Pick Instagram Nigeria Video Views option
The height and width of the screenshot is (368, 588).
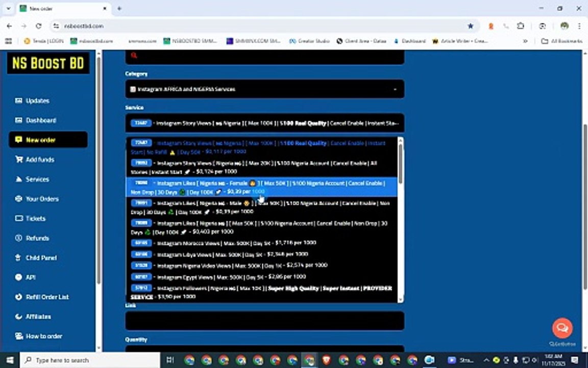[262, 265]
